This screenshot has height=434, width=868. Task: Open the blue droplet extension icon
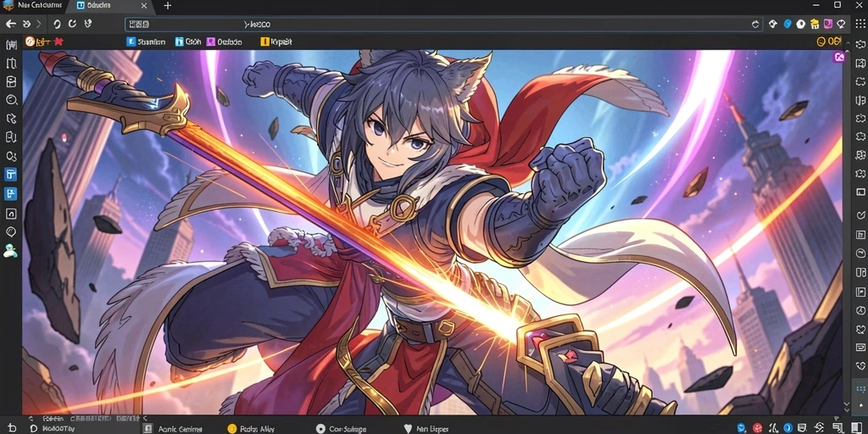click(x=787, y=24)
